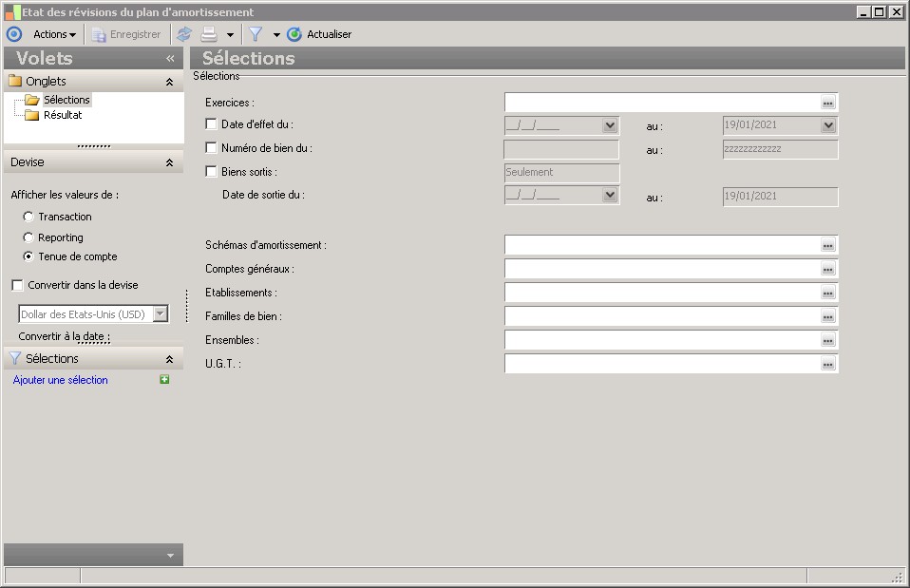
Task: Open the printer dropdown arrow
Action: [230, 35]
